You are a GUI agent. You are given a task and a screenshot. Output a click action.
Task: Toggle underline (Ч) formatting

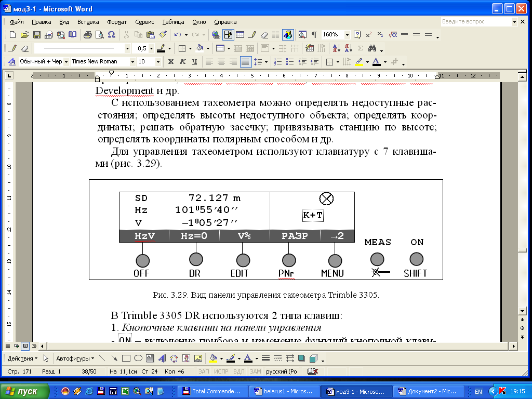tap(194, 62)
